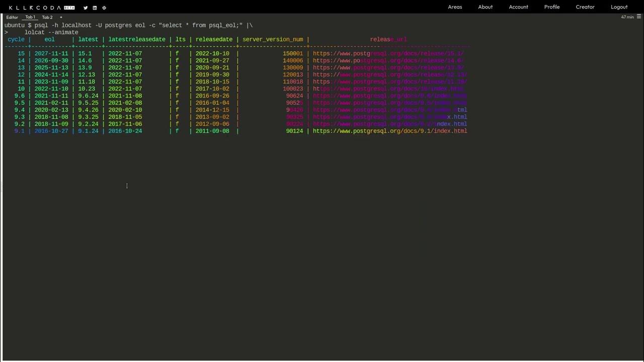The width and height of the screenshot is (644, 362).
Task: Click the KillerCoda logo
Action: click(x=35, y=8)
